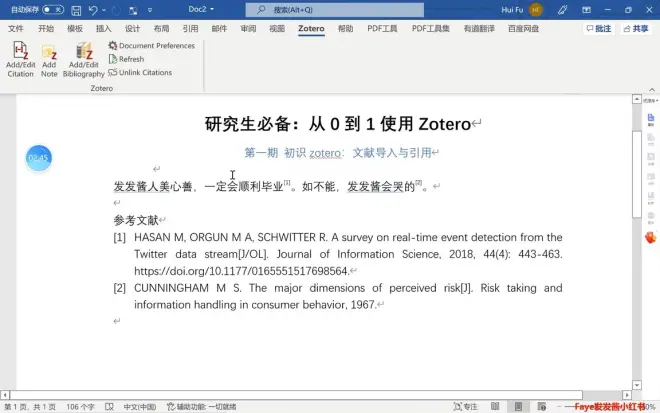Screen dimensions: 660x413
Task: Click the page count status '第 1 页, 共 1 页'
Action: (29, 407)
